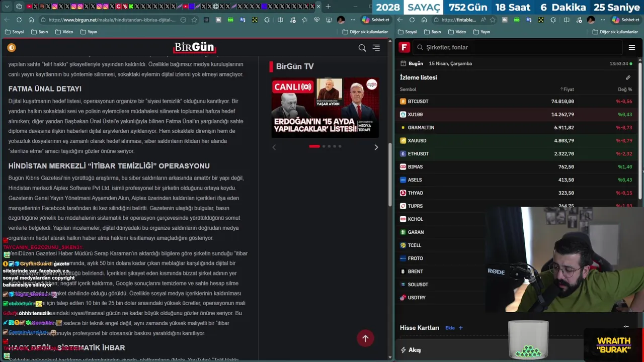Click Sohbet et Copilot button in Fintables window
Viewport: 644px width, 362px height.
click(x=626, y=20)
